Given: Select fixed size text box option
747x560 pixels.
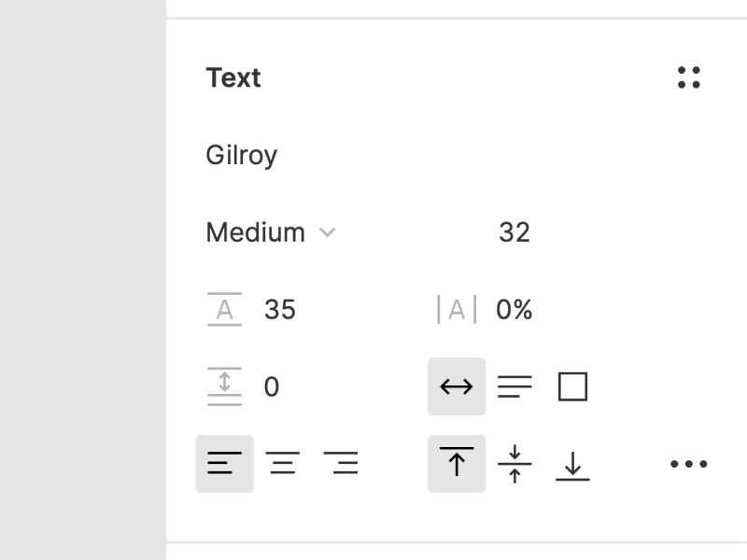Looking at the screenshot, I should click(572, 385).
